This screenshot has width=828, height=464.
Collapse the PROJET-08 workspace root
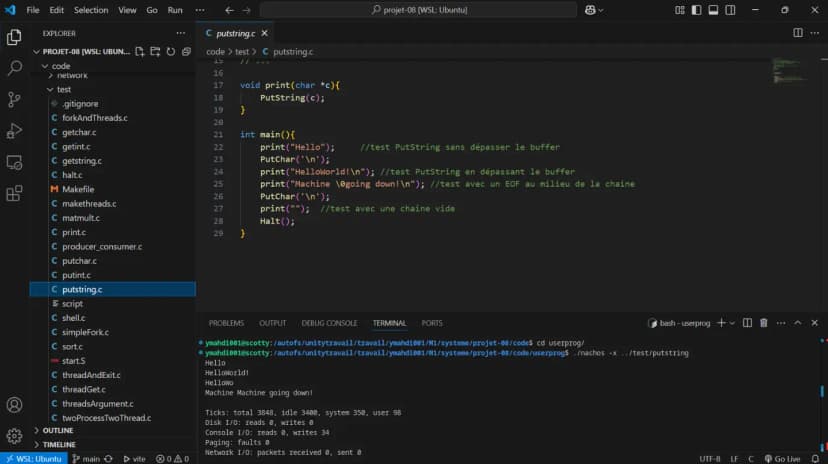pyautogui.click(x=36, y=52)
